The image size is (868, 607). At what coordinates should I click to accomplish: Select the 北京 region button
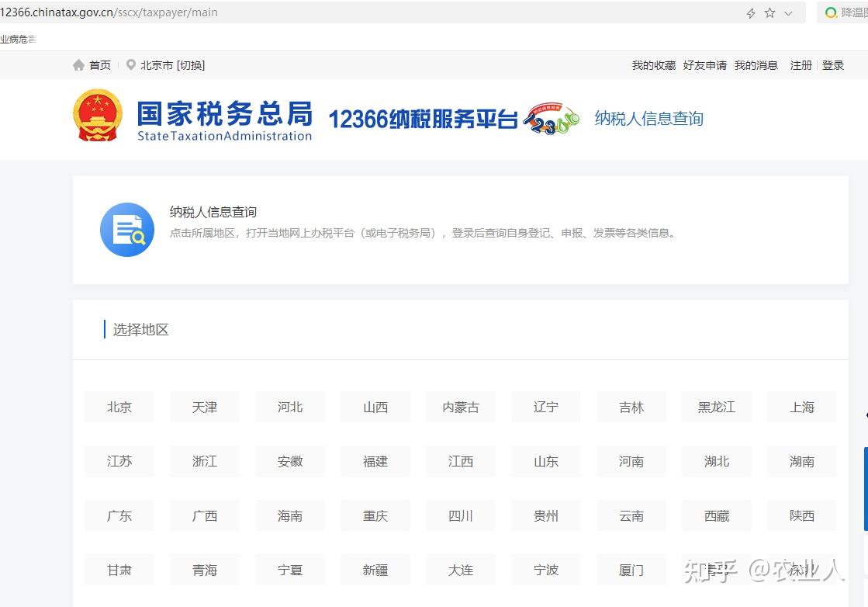click(119, 407)
